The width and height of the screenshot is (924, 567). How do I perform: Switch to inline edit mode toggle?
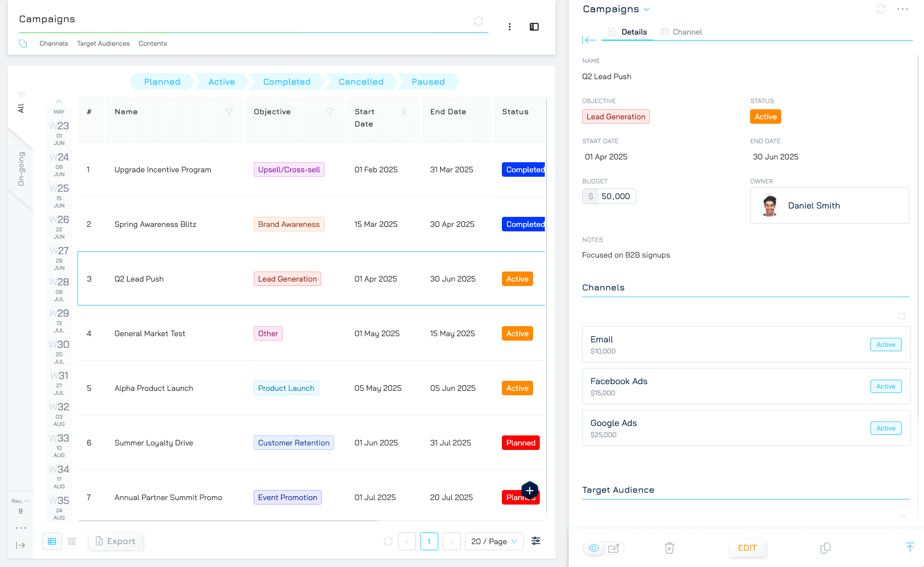tap(613, 548)
